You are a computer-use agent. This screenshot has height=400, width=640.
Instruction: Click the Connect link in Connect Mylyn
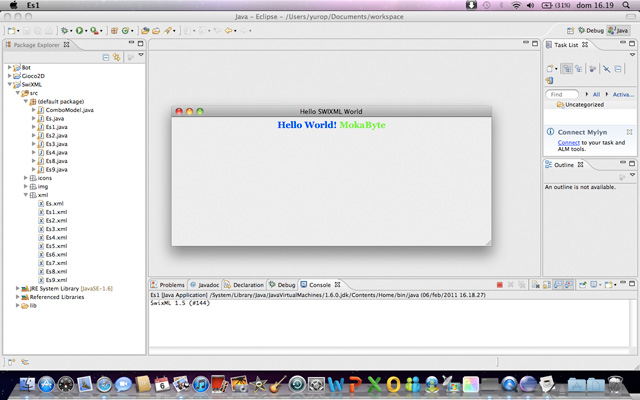(x=569, y=142)
